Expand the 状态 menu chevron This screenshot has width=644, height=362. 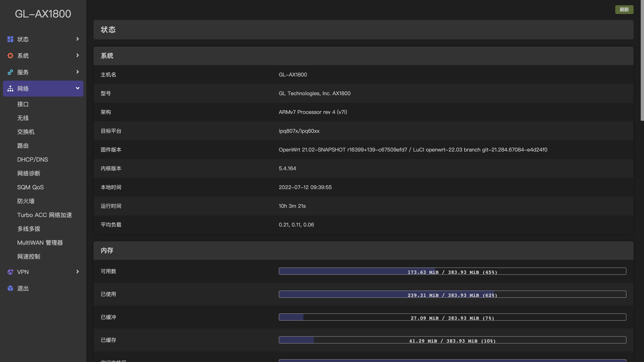[77, 39]
